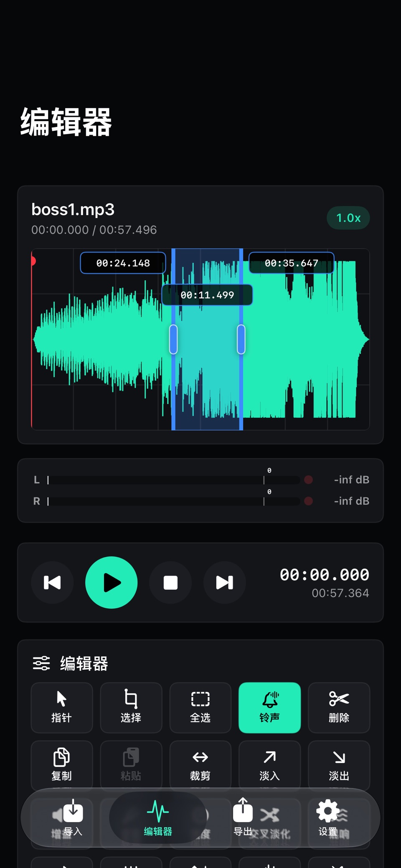Screen dimensions: 401x868
Task: Click the L channel clip indicator dot
Action: click(x=309, y=480)
